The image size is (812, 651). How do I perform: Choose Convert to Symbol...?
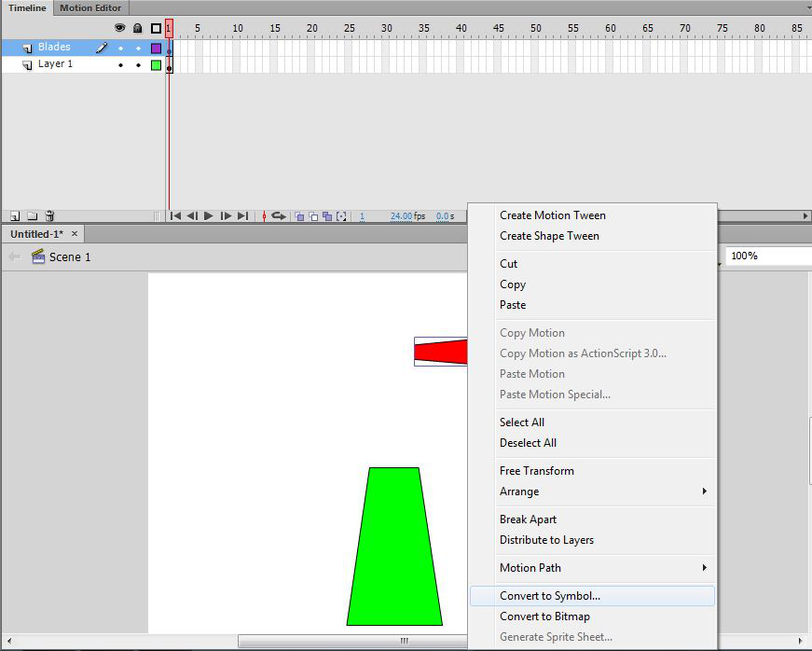592,596
